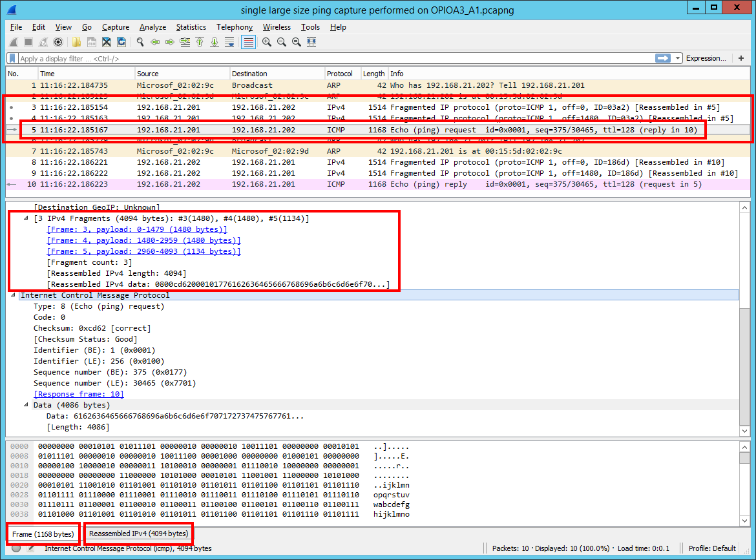Sort packets by Protocol column header
756x560 pixels.
pyautogui.click(x=342, y=74)
